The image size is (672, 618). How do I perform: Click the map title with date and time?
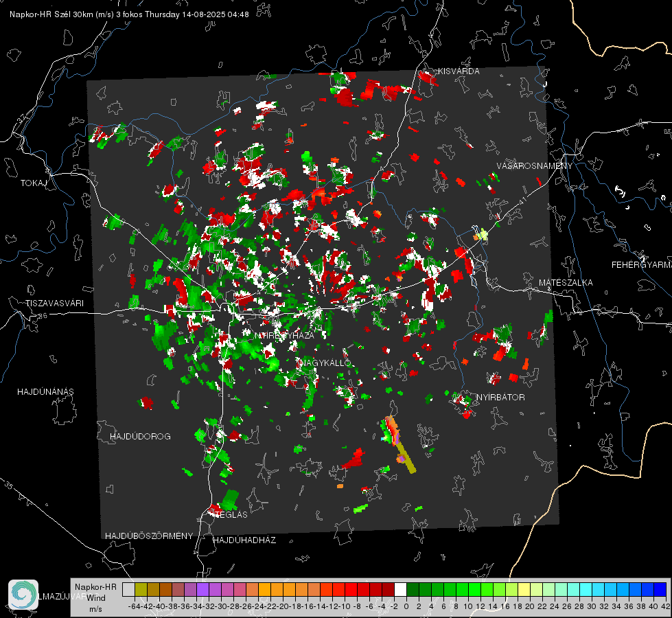pos(129,14)
